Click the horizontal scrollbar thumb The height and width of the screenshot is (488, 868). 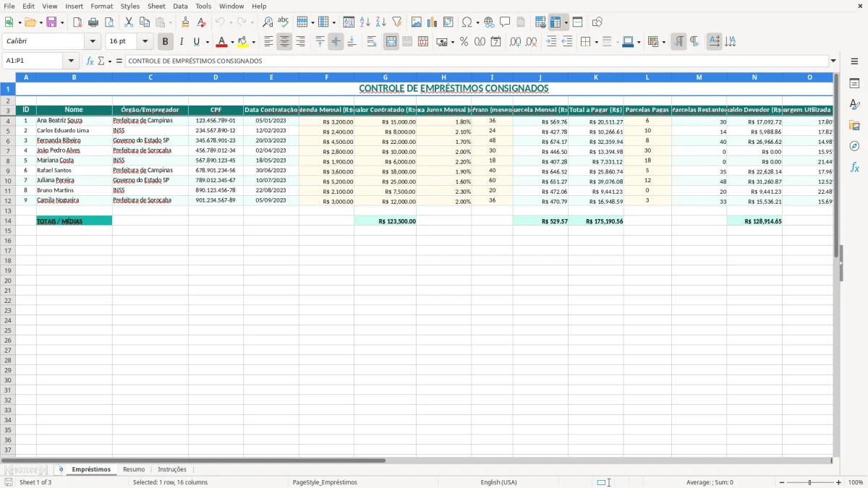[x=193, y=461]
